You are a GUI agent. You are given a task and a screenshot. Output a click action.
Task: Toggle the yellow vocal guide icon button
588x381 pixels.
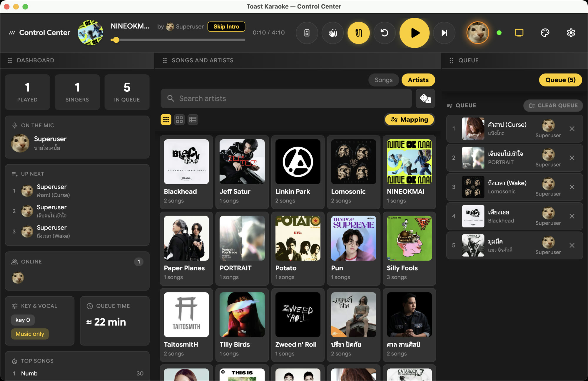coord(358,33)
